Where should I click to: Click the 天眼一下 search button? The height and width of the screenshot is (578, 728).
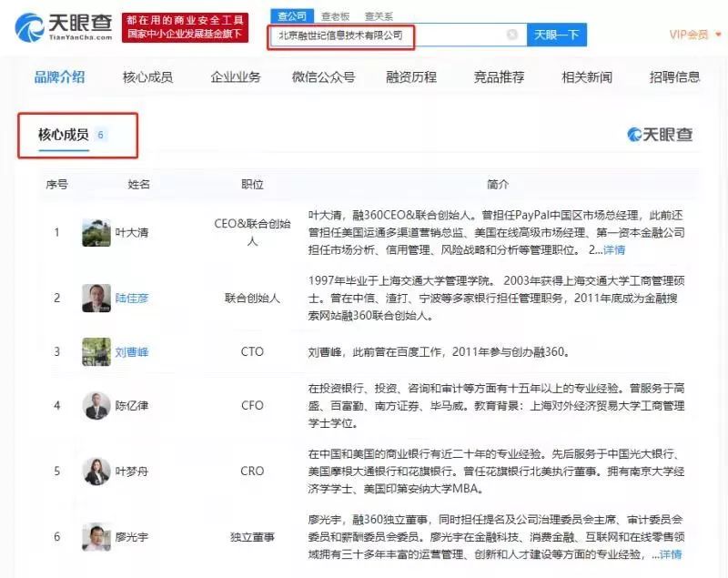[x=557, y=35]
